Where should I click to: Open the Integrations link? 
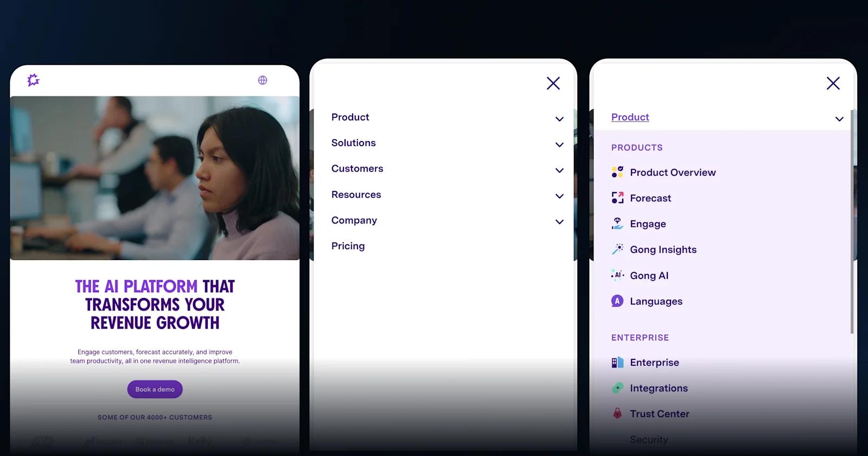pos(659,388)
